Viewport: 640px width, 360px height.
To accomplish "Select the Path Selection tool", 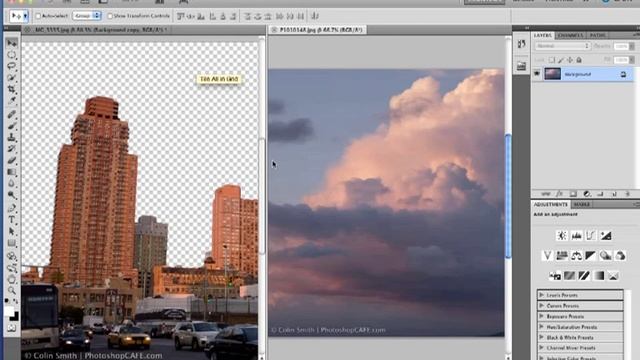I will pyautogui.click(x=12, y=232).
